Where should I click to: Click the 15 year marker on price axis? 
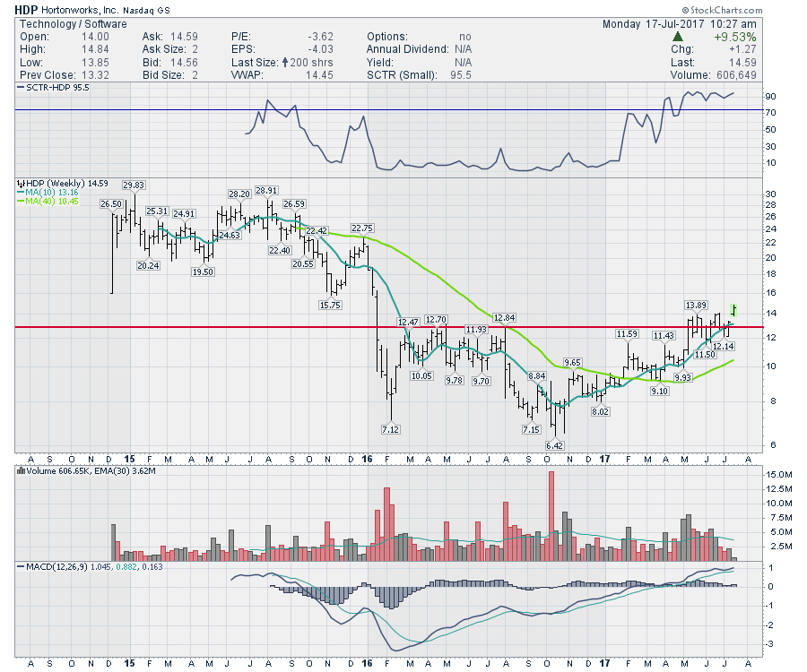coord(129,459)
